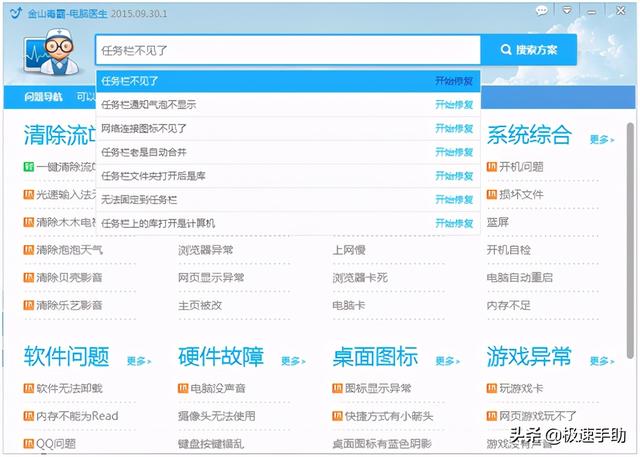Screen dimensions: 640x457
Task: Click the doctor mascot icon
Action: pyautogui.click(x=51, y=51)
